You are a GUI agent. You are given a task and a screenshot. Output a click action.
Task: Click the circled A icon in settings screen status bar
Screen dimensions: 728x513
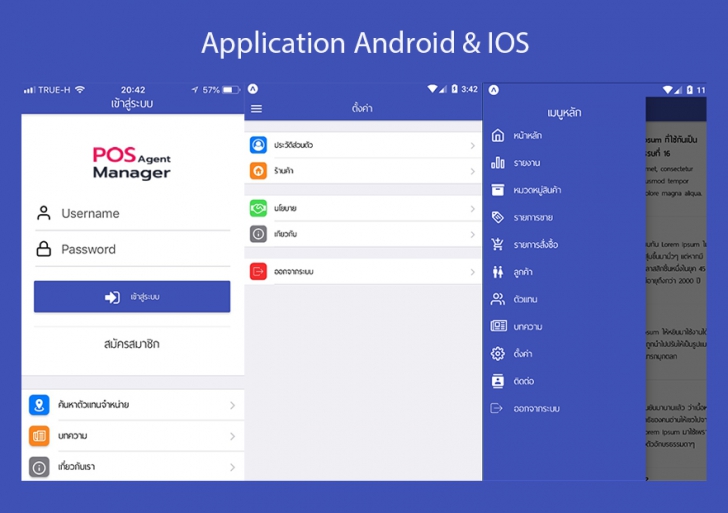point(253,89)
